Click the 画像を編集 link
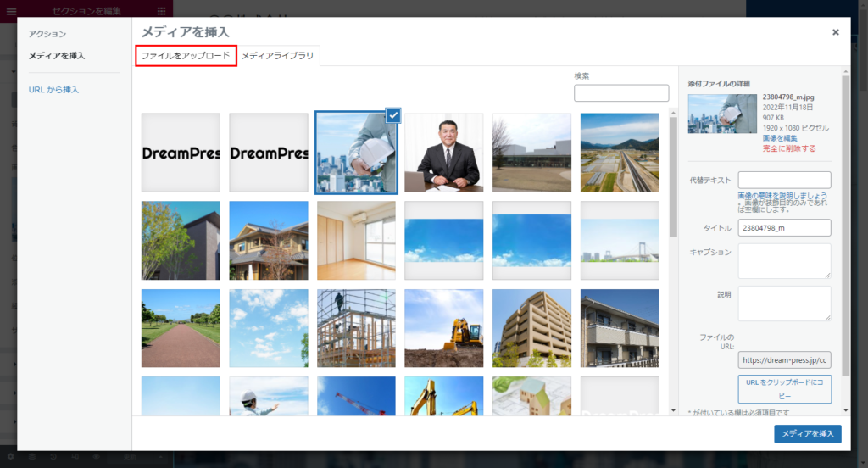The image size is (868, 468). click(780, 137)
